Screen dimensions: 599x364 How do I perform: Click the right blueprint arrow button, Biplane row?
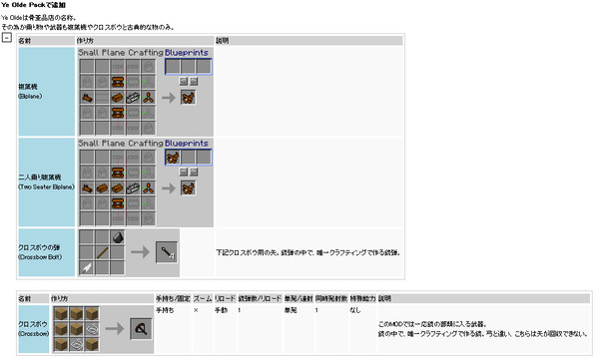[194, 81]
